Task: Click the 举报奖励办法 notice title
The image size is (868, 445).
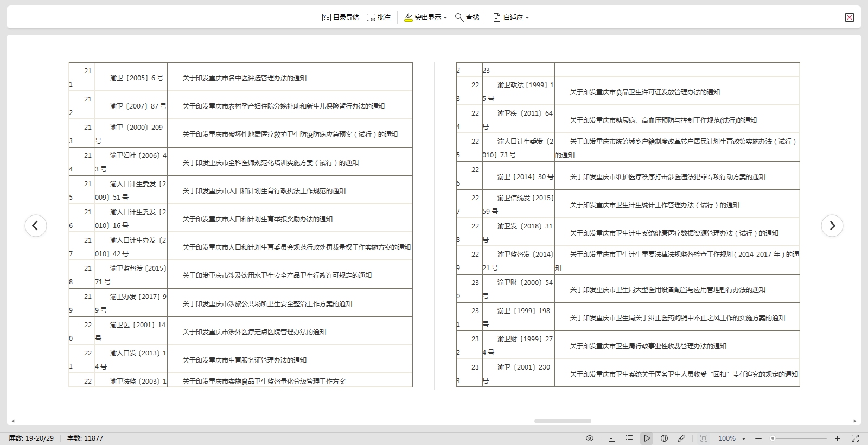Action: click(x=258, y=219)
